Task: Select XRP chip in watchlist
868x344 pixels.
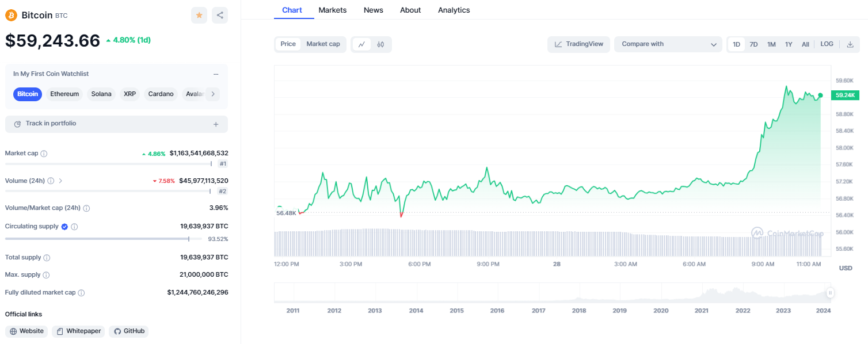Action: 130,94
